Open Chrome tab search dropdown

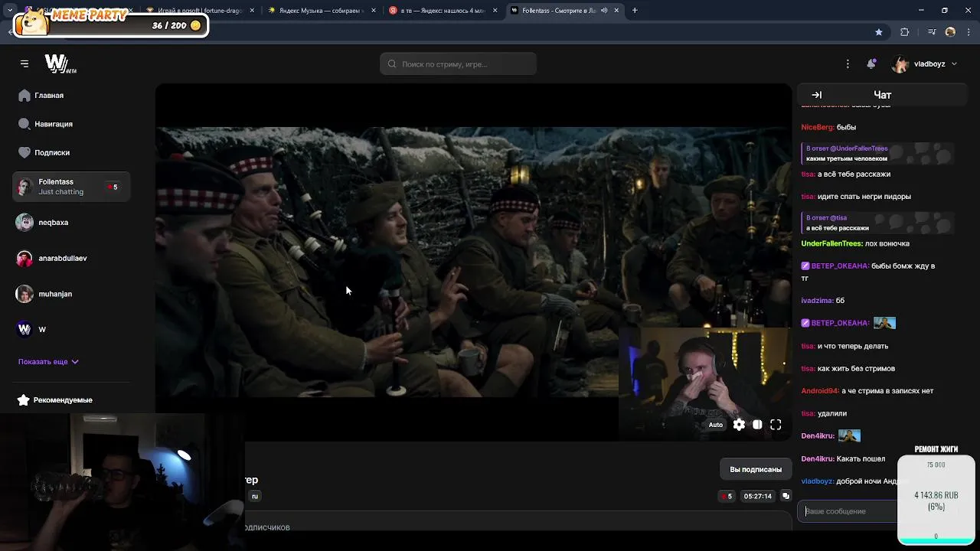point(10,11)
